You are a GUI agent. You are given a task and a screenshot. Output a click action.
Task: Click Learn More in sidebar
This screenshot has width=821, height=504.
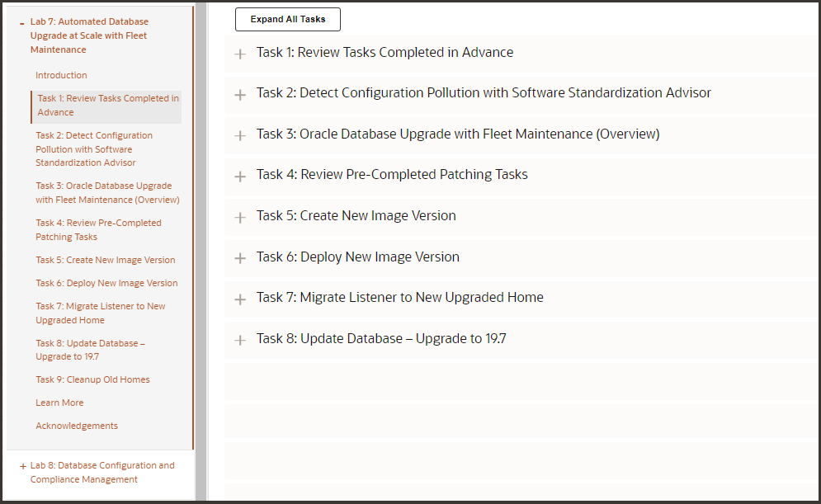click(59, 403)
